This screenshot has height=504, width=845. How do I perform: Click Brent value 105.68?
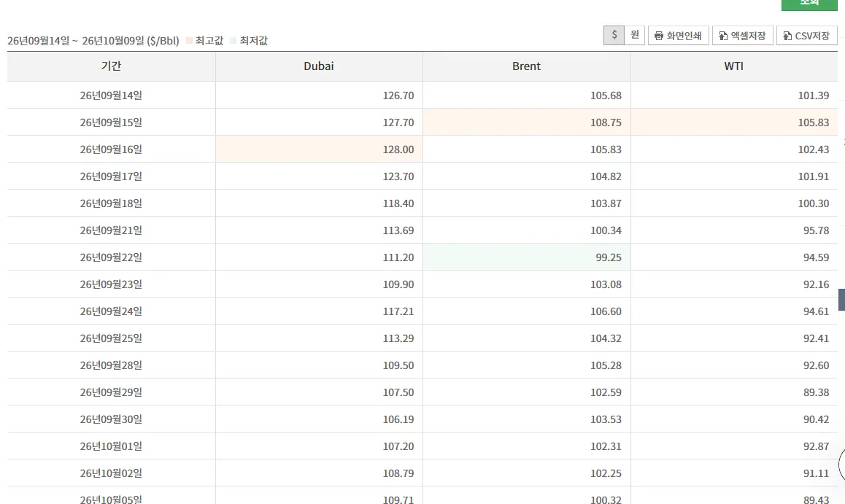coord(606,96)
